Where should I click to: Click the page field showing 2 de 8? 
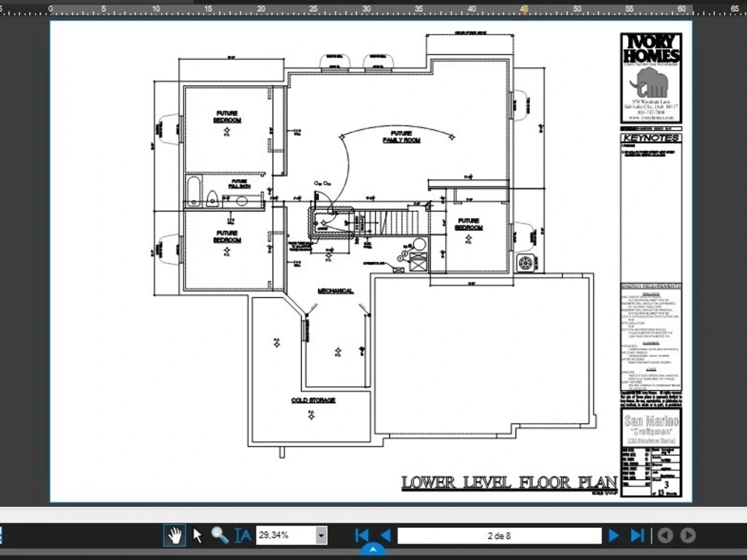click(499, 535)
